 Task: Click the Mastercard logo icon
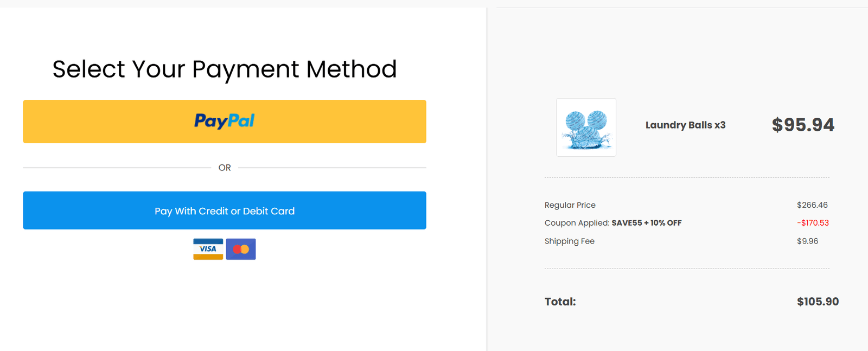(241, 249)
